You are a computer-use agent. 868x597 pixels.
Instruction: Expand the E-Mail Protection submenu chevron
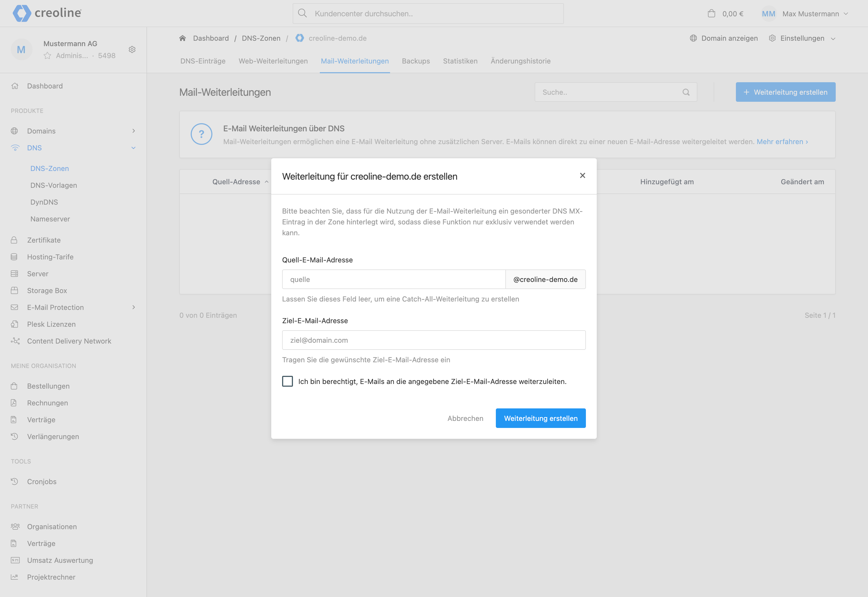click(x=133, y=307)
